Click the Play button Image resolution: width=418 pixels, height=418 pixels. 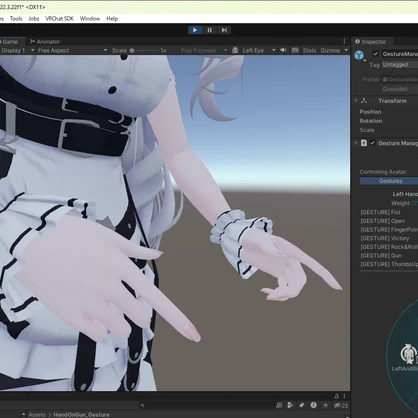coord(195,30)
